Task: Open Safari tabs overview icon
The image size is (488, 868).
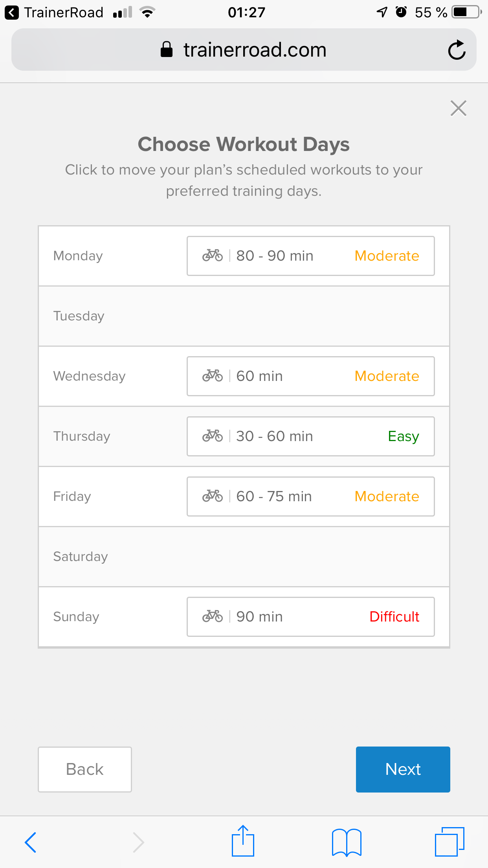Action: point(449,842)
